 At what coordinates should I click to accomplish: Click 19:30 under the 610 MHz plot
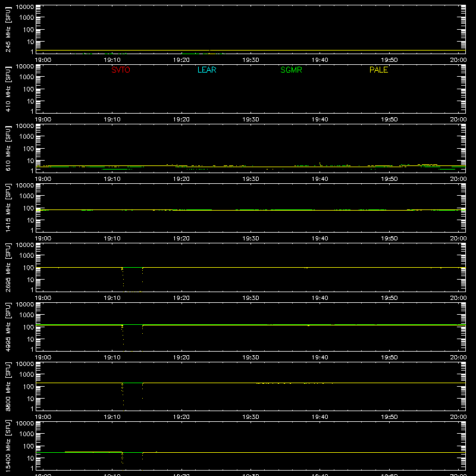click(x=250, y=179)
